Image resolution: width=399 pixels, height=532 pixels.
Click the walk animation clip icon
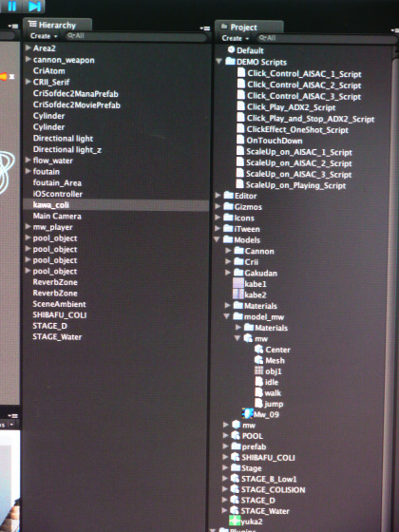[x=258, y=392]
